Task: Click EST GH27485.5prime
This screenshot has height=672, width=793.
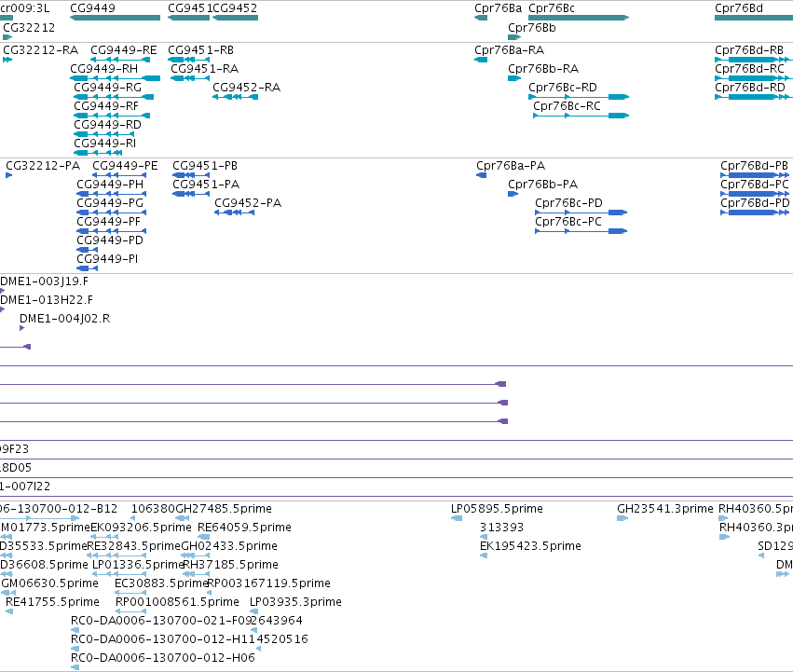Action: tap(224, 509)
